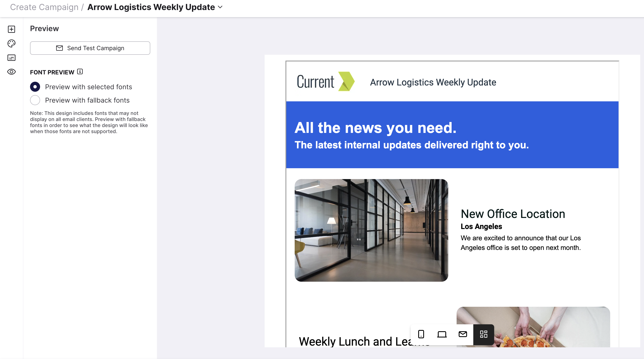
Task: Click the "Los Angeles" subheading
Action: click(481, 226)
